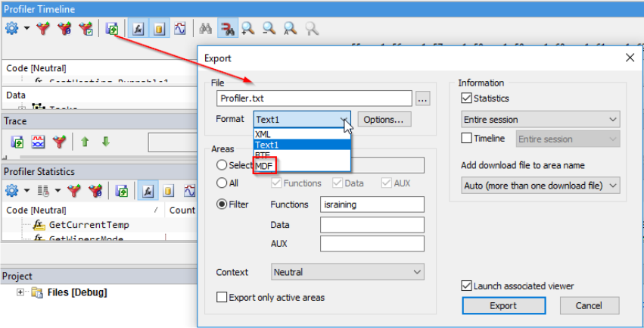The width and height of the screenshot is (644, 328).
Task: Click the green down arrow in Trace toolbar
Action: 105,142
